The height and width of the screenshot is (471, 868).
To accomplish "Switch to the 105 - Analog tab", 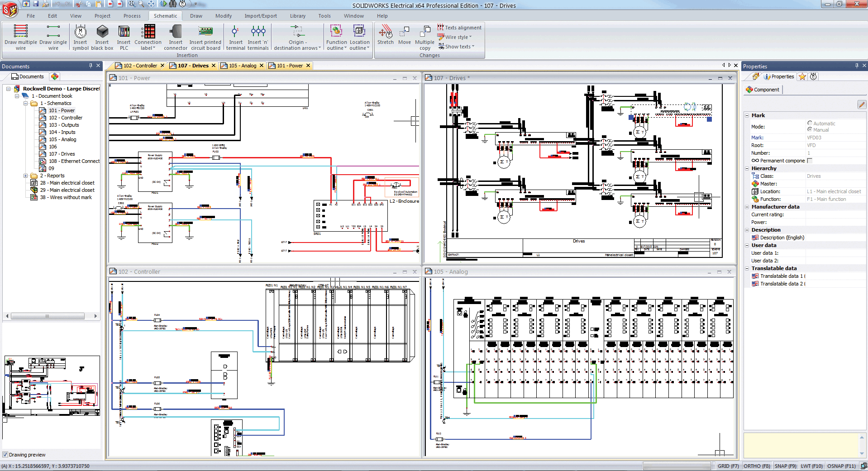I will 242,66.
